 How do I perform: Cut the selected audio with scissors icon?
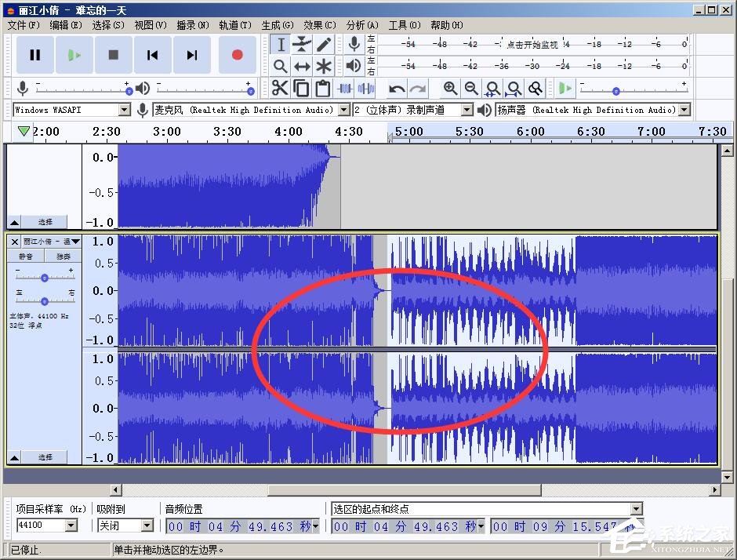(x=280, y=88)
